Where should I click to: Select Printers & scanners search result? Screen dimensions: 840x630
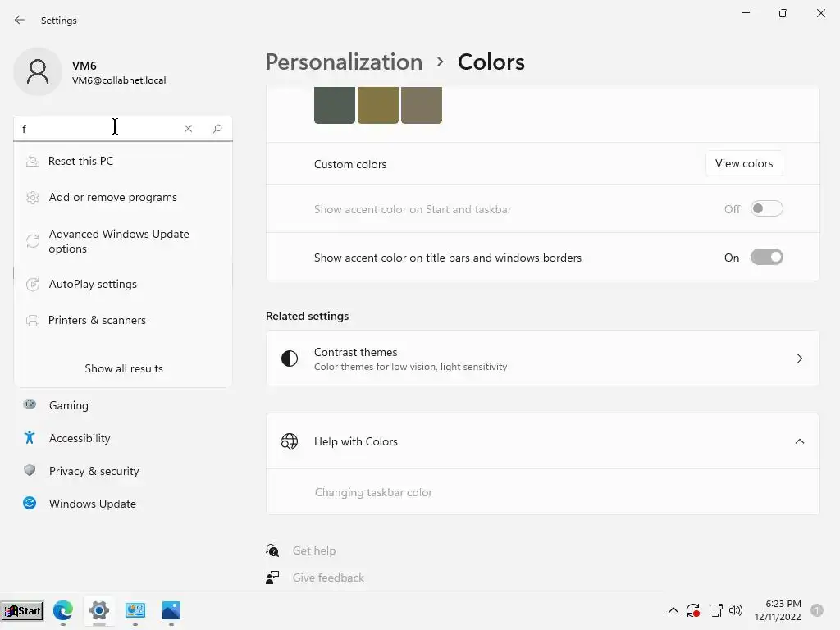click(123, 321)
